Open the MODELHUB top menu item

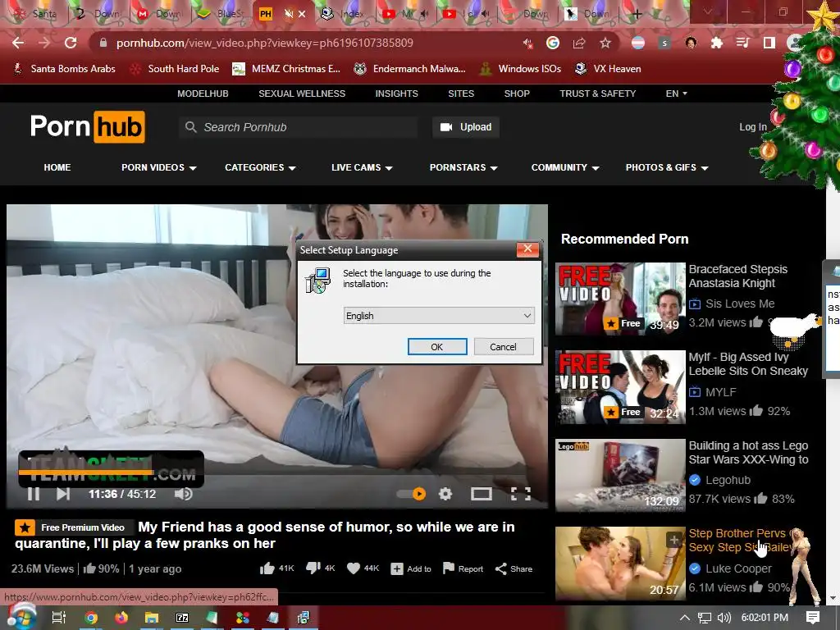point(203,94)
